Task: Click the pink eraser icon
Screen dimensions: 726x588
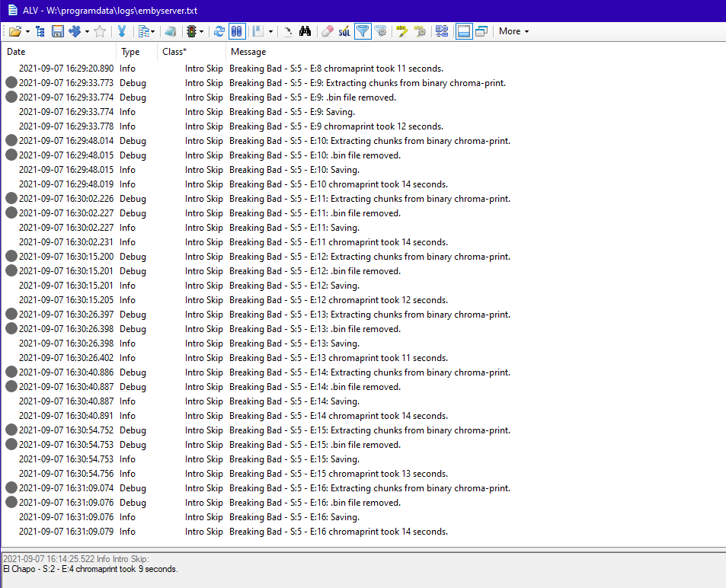Action: [x=328, y=31]
